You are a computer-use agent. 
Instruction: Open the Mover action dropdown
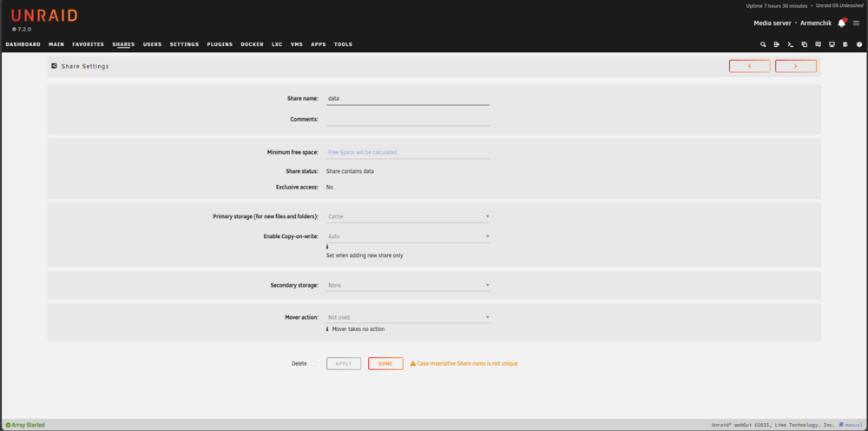click(408, 317)
